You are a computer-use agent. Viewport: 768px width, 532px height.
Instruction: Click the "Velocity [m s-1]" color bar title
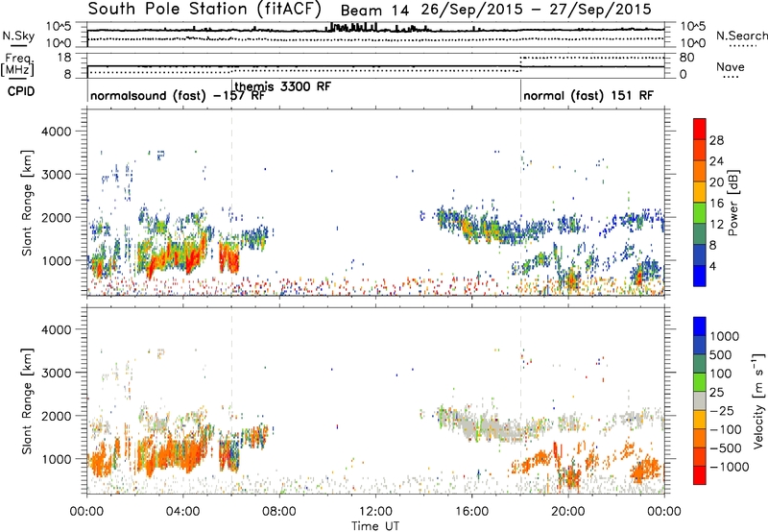[758, 401]
